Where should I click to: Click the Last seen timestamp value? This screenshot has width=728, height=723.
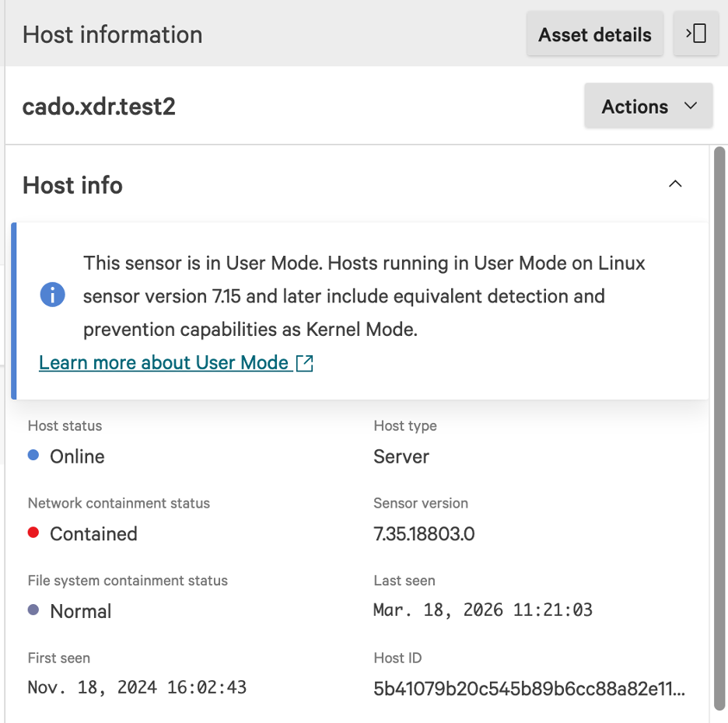(482, 610)
